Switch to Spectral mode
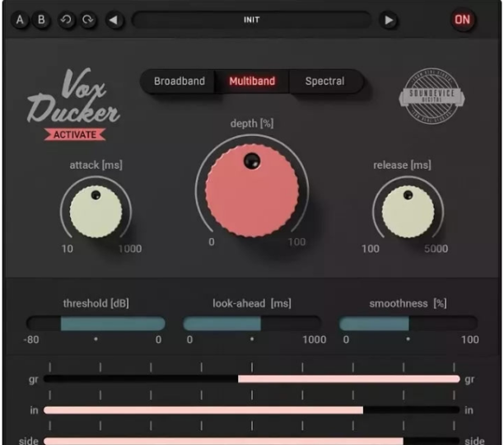This screenshot has width=504, height=445. pos(324,82)
